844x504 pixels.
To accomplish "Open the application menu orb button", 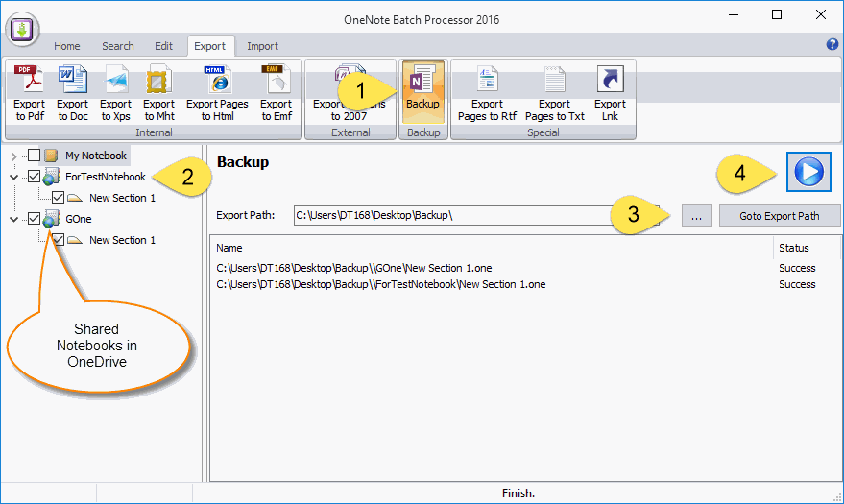I will click(22, 29).
